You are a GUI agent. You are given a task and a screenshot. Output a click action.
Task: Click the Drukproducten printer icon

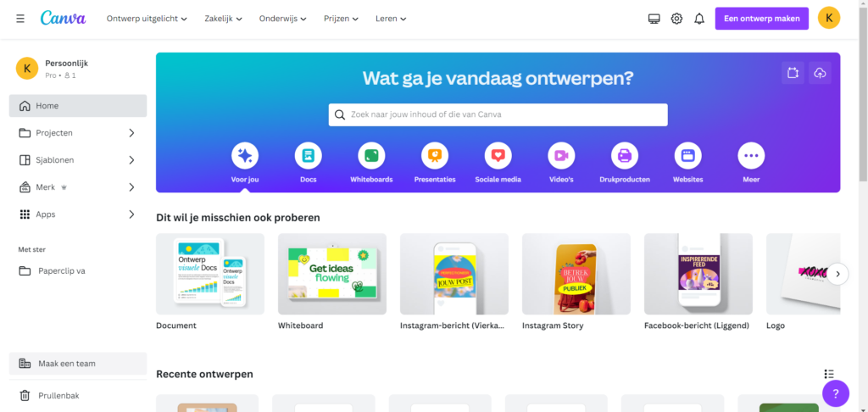coord(625,156)
